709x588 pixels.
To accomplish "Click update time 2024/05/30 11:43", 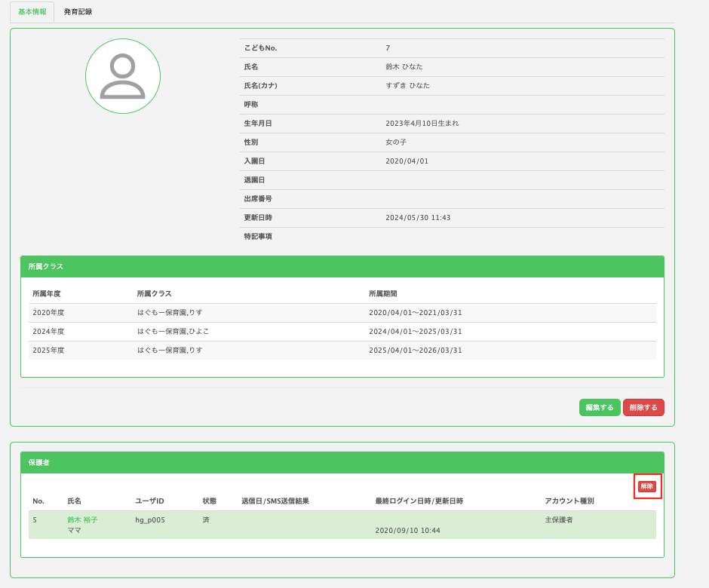I will pos(418,217).
